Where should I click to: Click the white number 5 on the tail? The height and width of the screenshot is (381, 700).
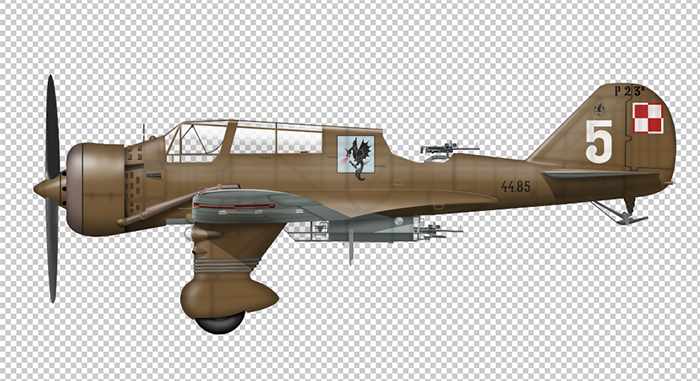[599, 142]
